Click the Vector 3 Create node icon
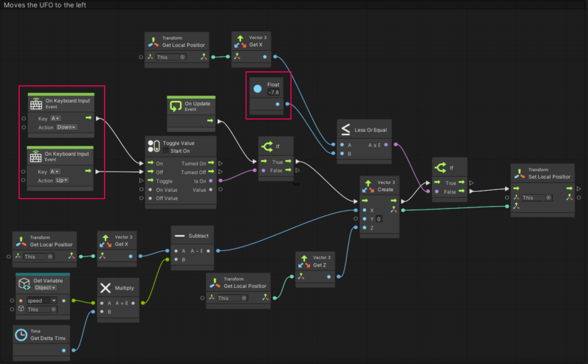Viewport: 588px width, 364px height. pyautogui.click(x=368, y=186)
